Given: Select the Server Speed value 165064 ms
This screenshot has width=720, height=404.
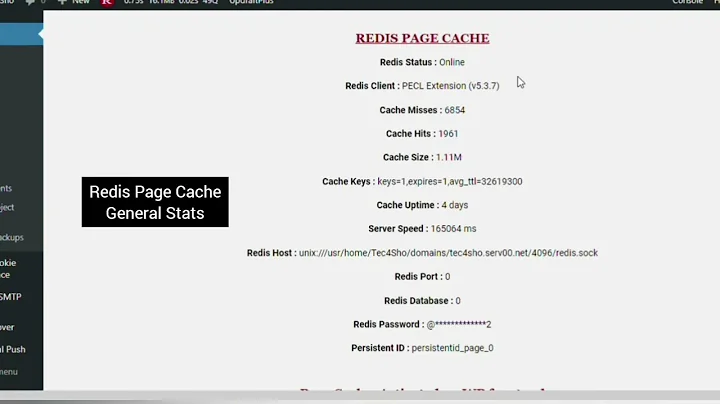Looking at the screenshot, I should pos(453,229).
